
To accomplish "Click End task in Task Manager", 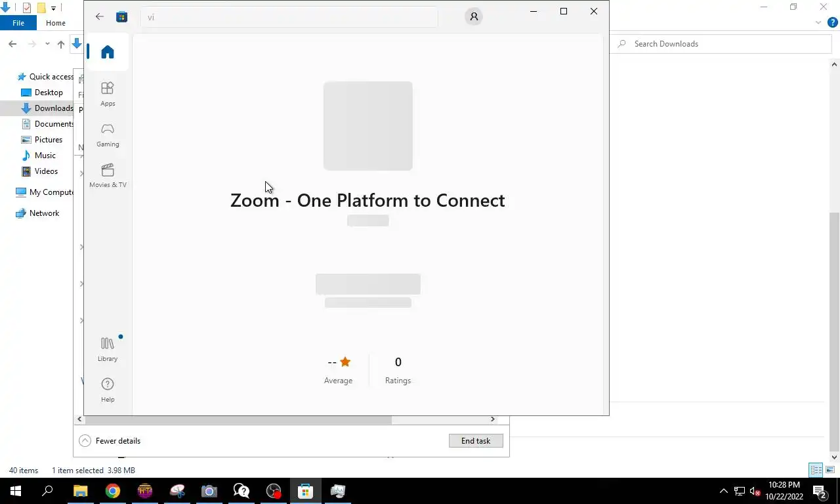I will pyautogui.click(x=476, y=441).
